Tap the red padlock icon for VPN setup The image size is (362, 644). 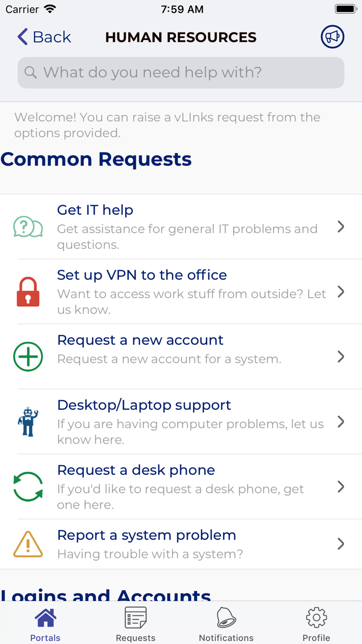click(x=28, y=291)
